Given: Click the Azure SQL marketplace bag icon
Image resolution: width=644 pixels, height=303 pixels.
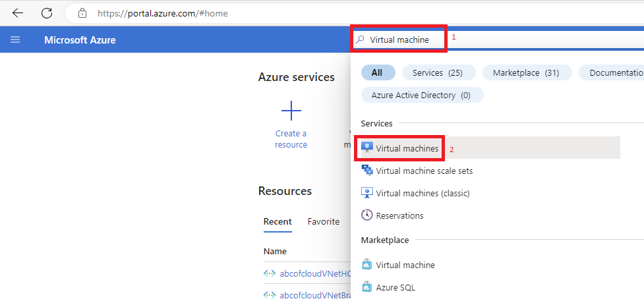Looking at the screenshot, I should (x=366, y=287).
